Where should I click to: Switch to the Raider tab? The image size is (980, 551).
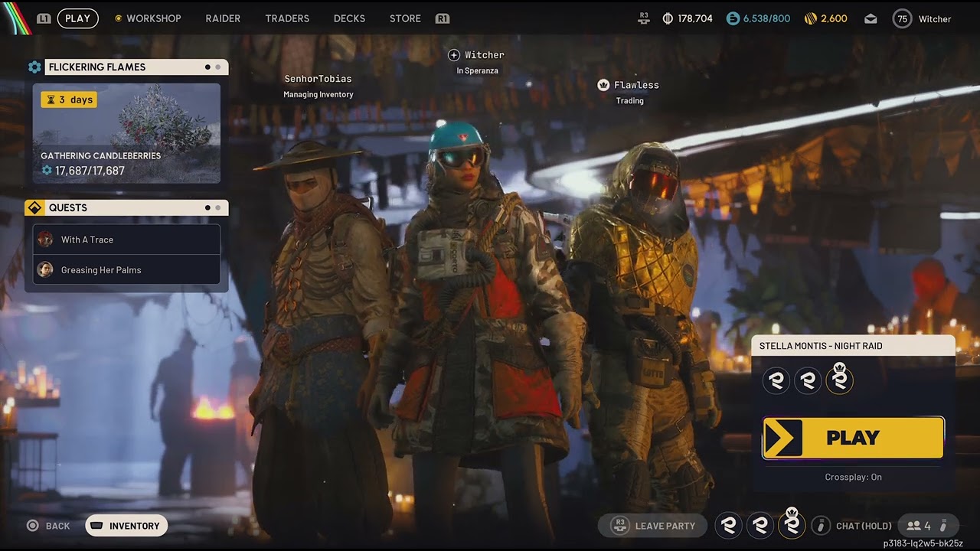click(x=223, y=18)
